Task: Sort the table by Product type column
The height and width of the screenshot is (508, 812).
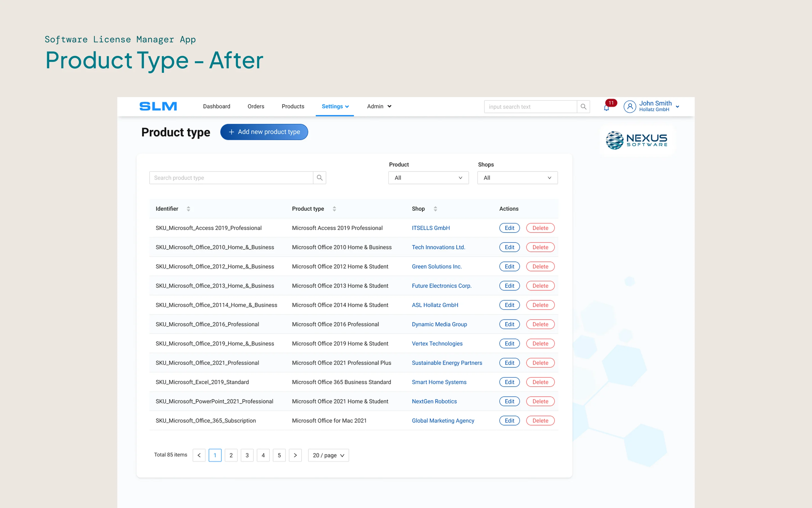Action: tap(334, 209)
